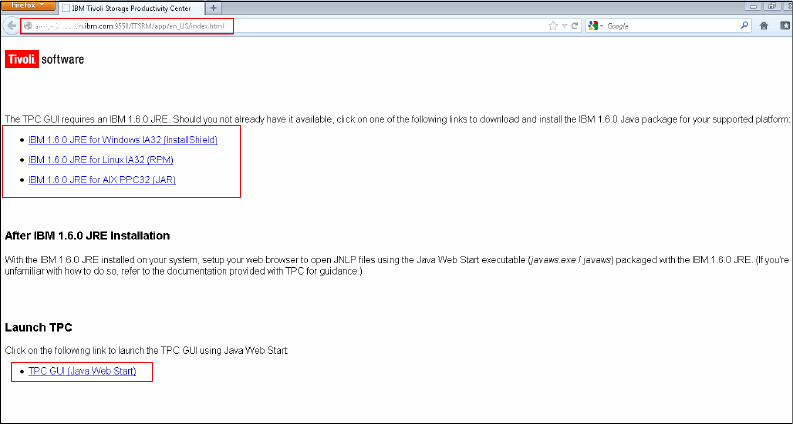Click the magnifier search icon in search box

pos(744,25)
